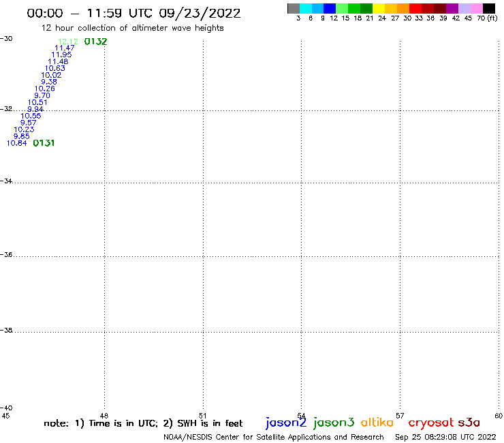Click the purple swatch in the color scale

coord(452,8)
